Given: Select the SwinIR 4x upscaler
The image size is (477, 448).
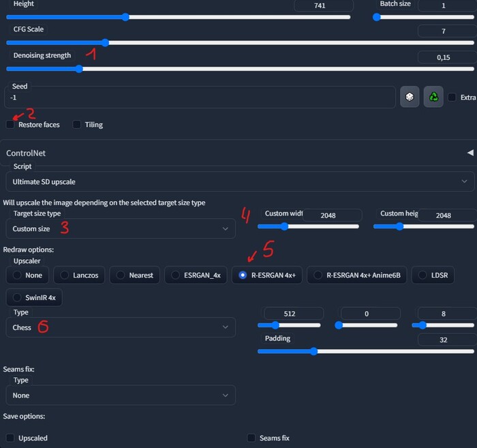Looking at the screenshot, I should [34, 297].
